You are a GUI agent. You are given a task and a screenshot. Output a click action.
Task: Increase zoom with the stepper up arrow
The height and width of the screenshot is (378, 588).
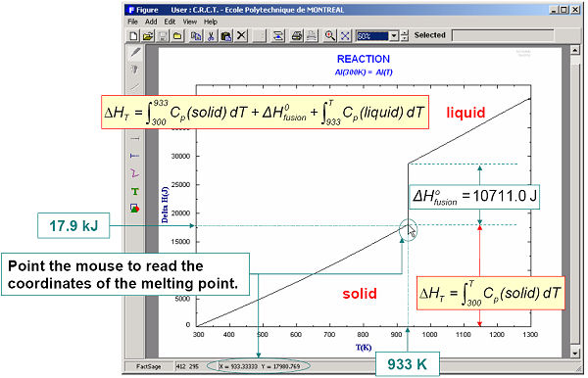[404, 33]
